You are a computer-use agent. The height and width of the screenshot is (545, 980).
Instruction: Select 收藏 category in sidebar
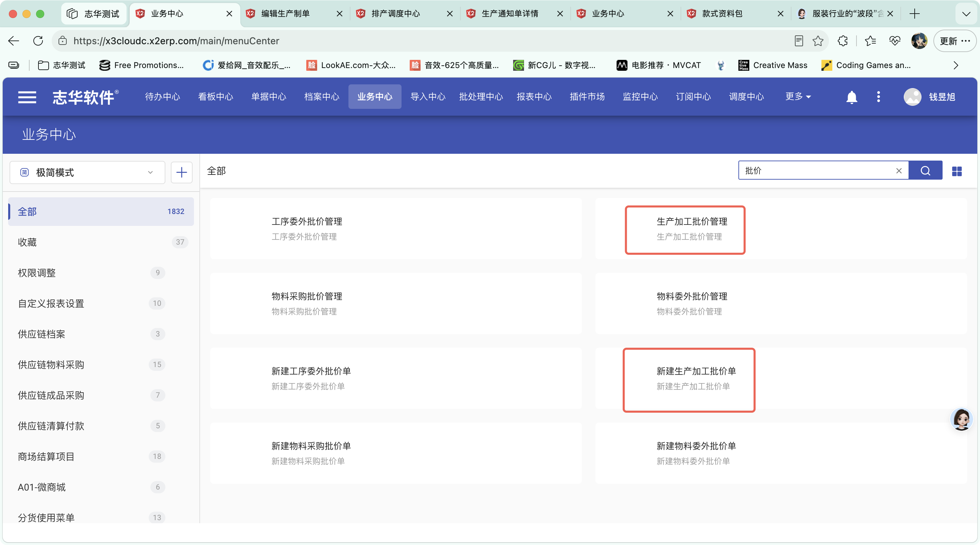point(101,242)
